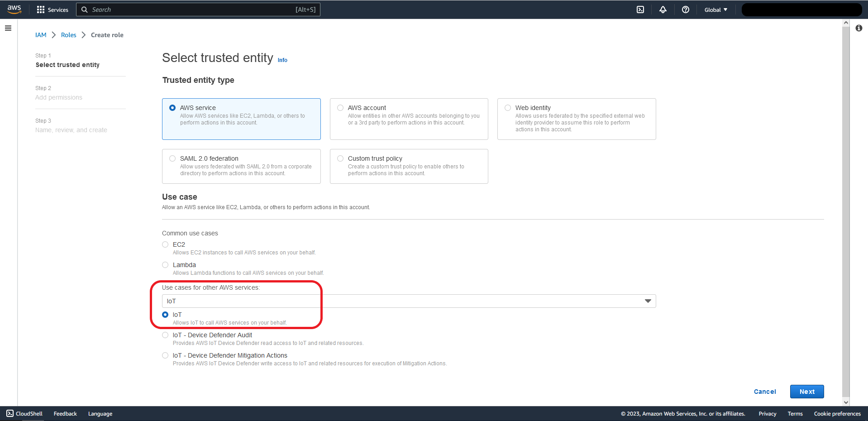Click the Next button
The width and height of the screenshot is (868, 421).
click(806, 391)
